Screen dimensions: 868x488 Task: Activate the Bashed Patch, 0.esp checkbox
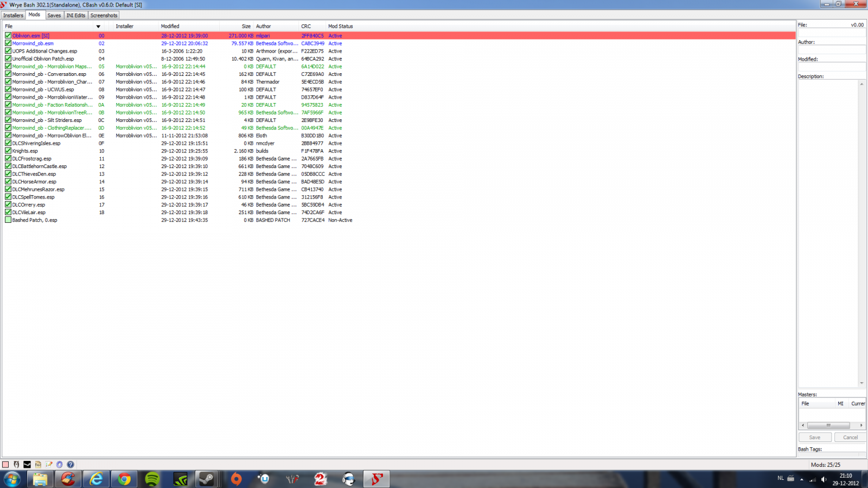coord(8,220)
